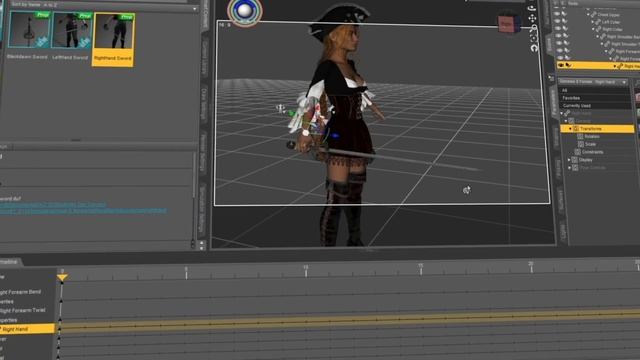Toggle visibility eye for Chest Upper
The width and height of the screenshot is (640, 360).
click(556, 13)
